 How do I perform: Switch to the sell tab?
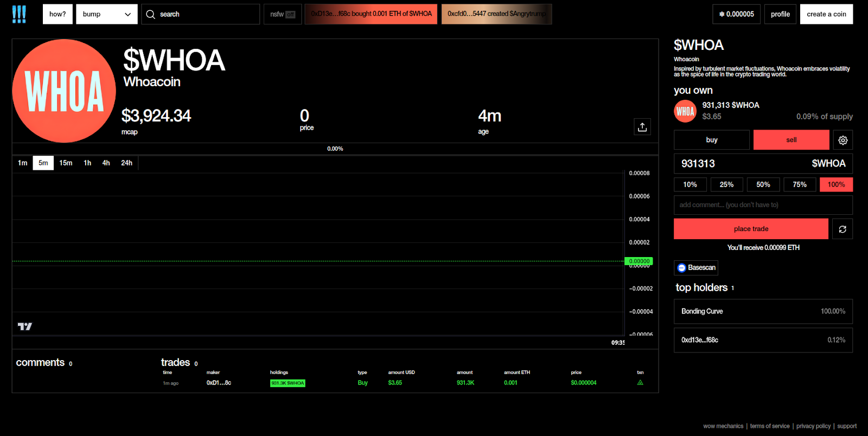792,140
